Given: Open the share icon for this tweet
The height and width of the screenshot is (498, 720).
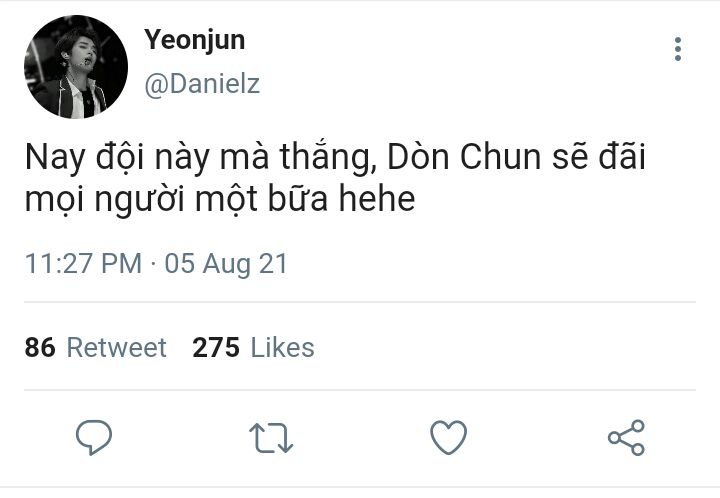Looking at the screenshot, I should click(x=626, y=437).
